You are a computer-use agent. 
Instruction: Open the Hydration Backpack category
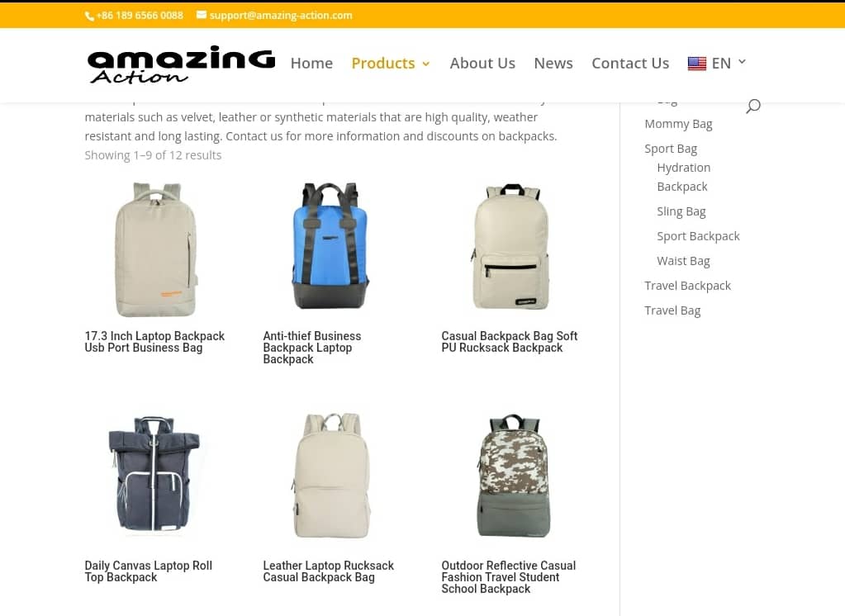click(683, 177)
